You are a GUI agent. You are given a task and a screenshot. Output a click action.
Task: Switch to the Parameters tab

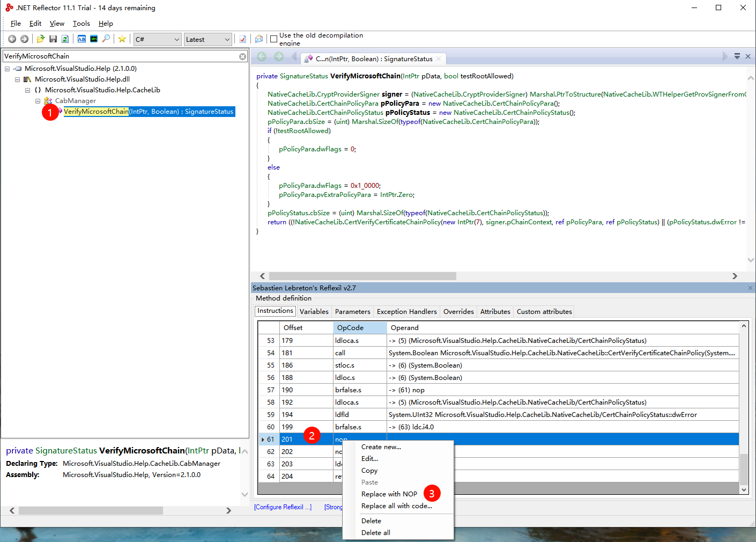click(x=353, y=311)
